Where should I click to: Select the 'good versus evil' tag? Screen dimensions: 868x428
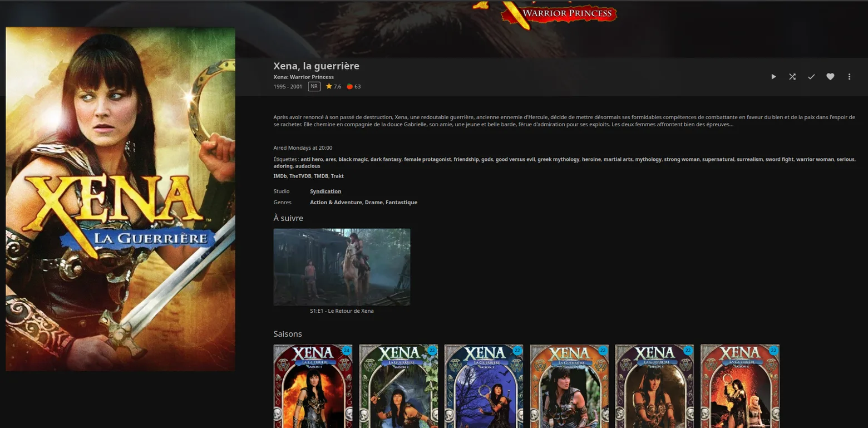tap(515, 160)
